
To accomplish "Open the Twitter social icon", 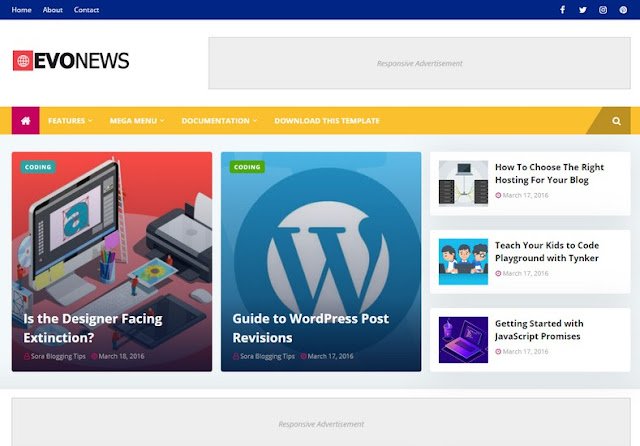I will 583,10.
